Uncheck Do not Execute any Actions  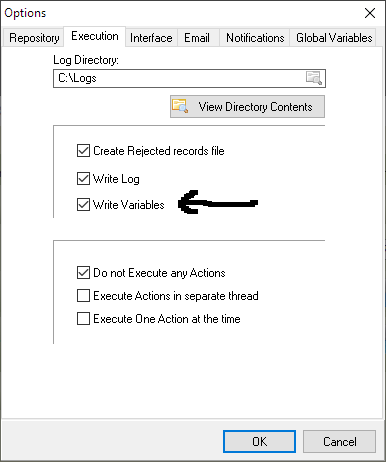[83, 273]
